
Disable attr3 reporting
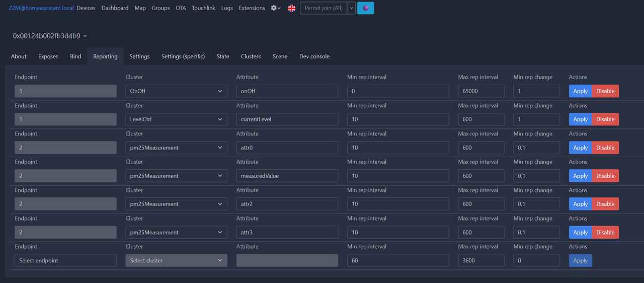click(605, 232)
